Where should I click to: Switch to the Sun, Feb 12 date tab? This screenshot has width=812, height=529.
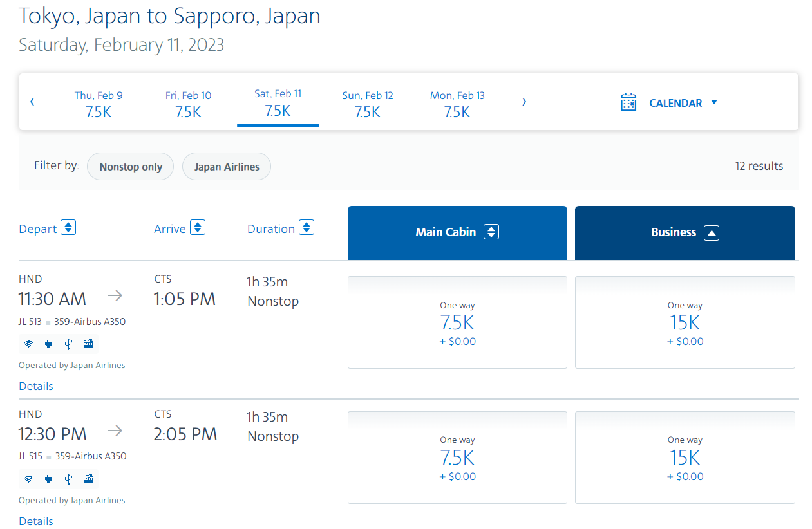367,103
